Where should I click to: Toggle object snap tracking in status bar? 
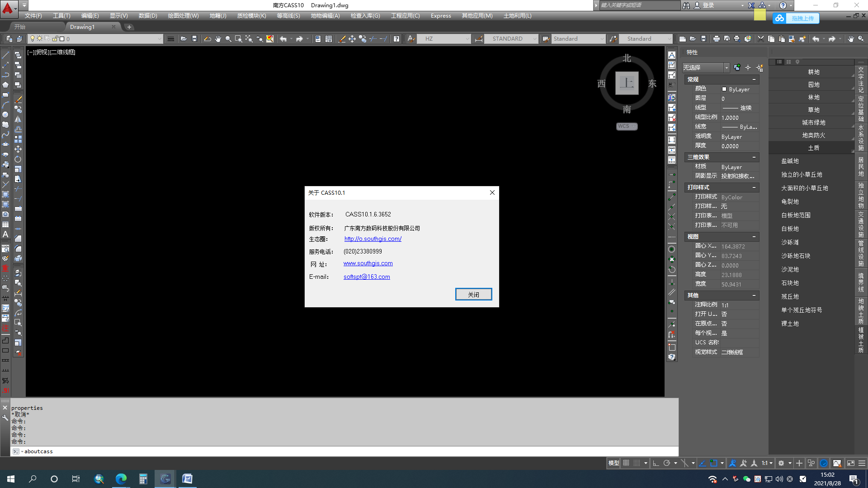click(702, 463)
